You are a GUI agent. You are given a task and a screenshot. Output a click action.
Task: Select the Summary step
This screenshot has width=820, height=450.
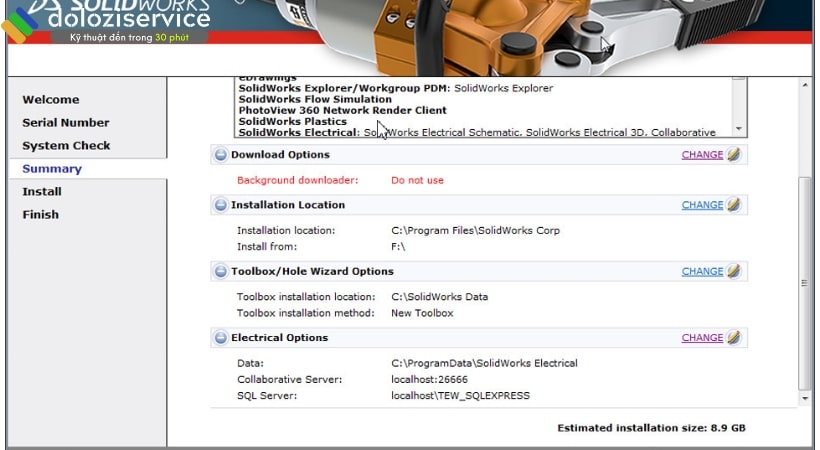pyautogui.click(x=52, y=168)
